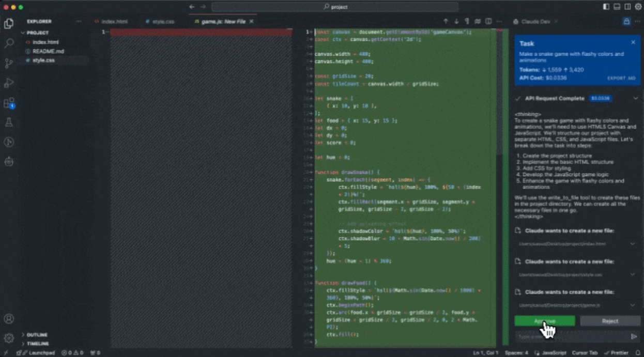
Task: Click EXPORT MD in Task card
Action: [621, 78]
